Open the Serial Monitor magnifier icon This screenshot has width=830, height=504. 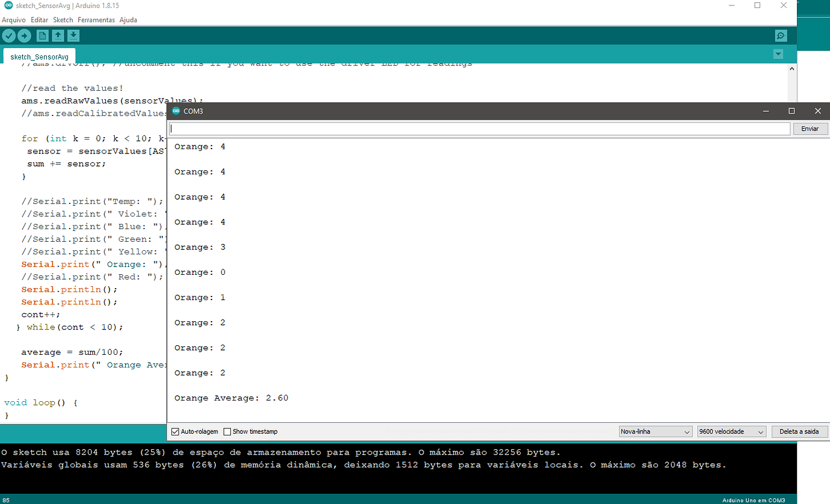(780, 35)
